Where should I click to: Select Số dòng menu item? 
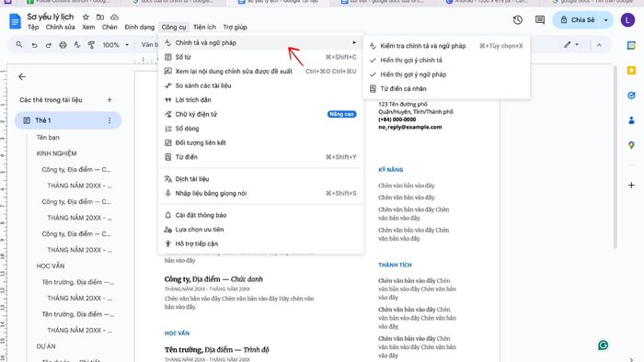pyautogui.click(x=260, y=129)
